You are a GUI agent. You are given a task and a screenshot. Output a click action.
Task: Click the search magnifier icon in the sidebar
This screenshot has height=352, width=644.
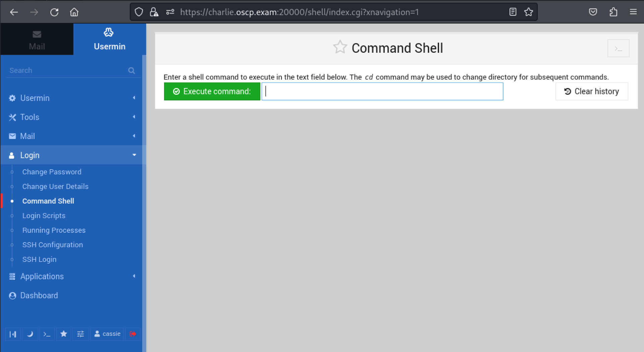(x=131, y=71)
